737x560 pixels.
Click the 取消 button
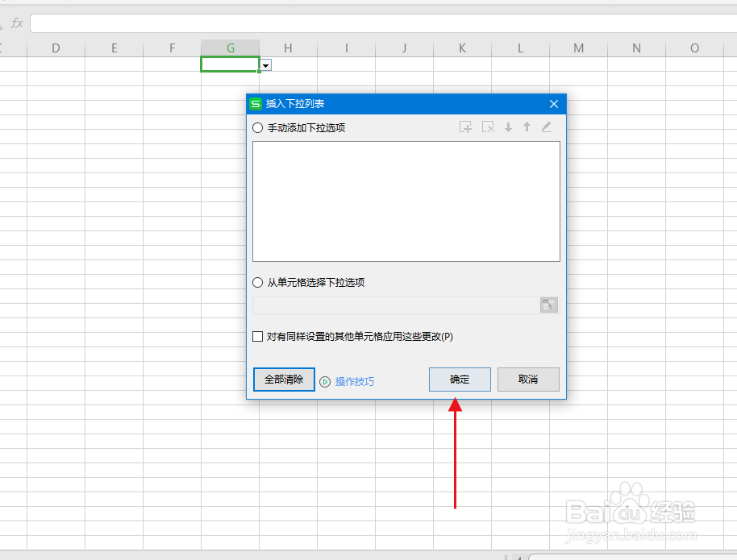[528, 380]
